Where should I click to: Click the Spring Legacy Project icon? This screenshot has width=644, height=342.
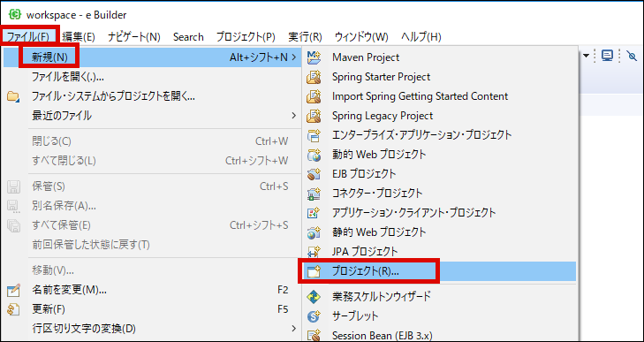pos(314,116)
